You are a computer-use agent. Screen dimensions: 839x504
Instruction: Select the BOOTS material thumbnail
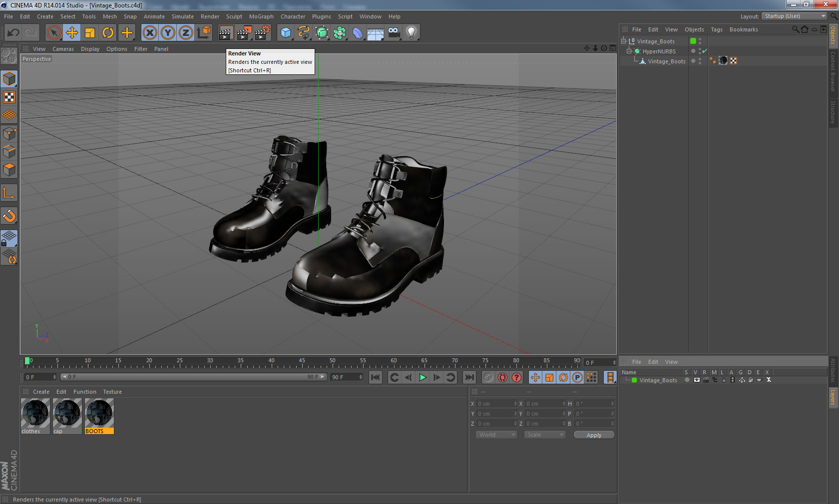99,416
